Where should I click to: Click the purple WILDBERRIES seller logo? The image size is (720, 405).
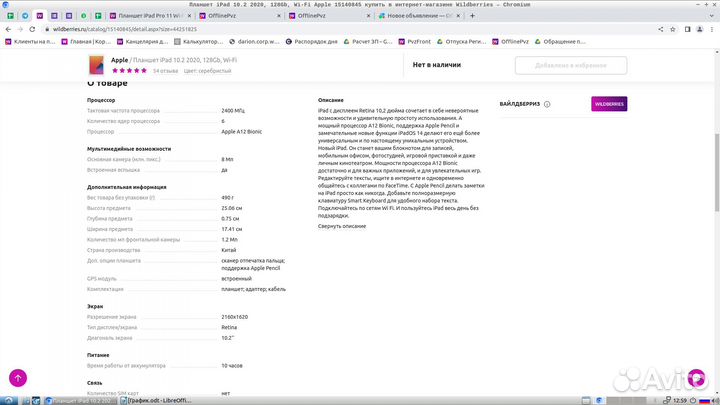coord(608,103)
